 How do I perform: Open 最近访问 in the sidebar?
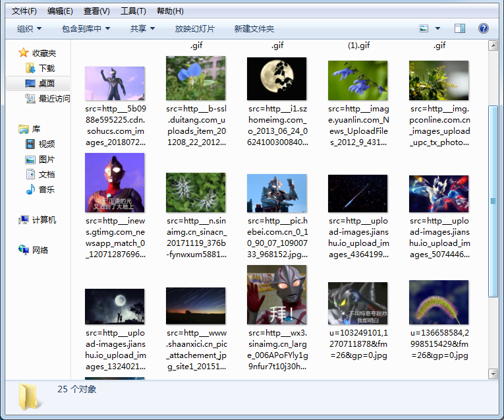[47, 98]
